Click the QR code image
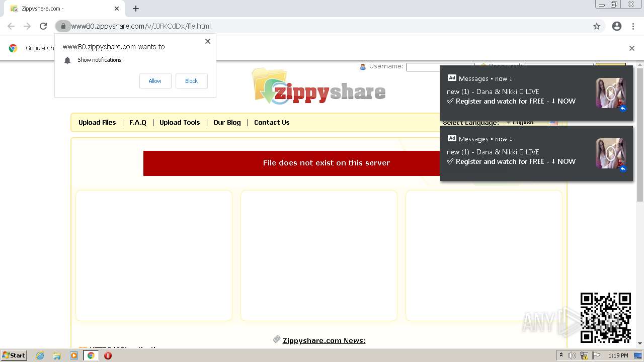Screen dimensions: 644x362 click(606, 318)
